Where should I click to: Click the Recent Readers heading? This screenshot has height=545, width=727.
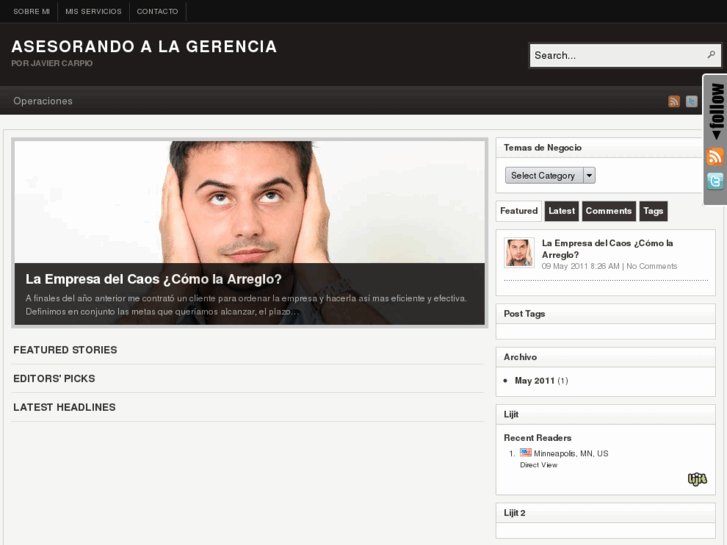537,438
